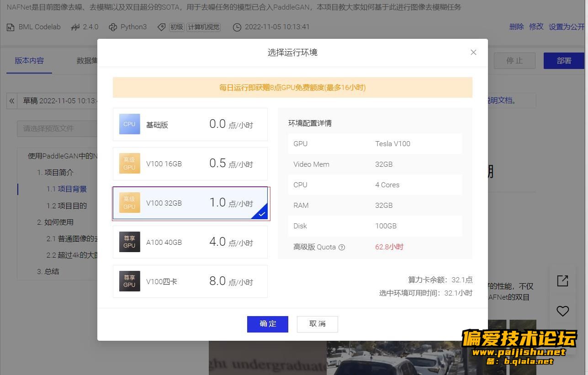Collapse the sidebar with double-arrow icon
Viewport: 588px width, 375px height.
[x=12, y=101]
